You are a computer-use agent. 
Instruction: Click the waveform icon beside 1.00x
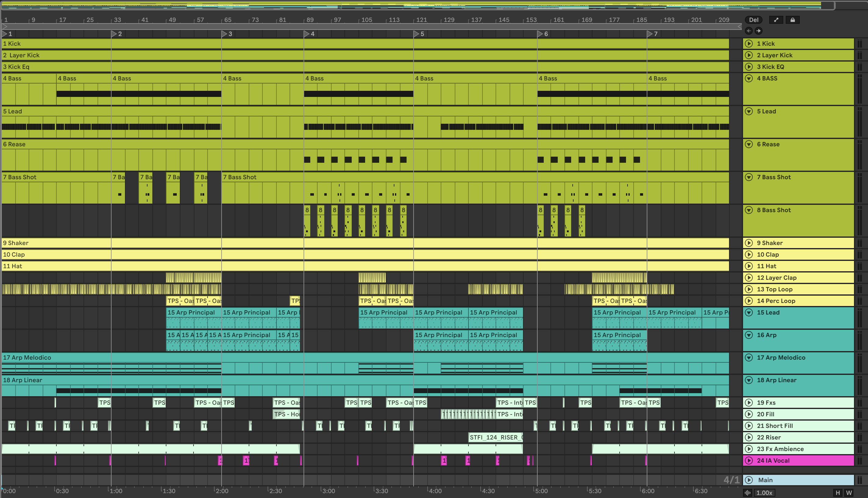click(x=748, y=493)
